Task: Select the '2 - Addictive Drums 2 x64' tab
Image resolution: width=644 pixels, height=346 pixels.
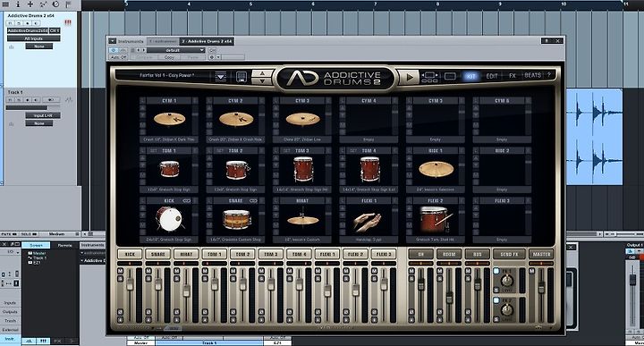Action: pos(208,41)
